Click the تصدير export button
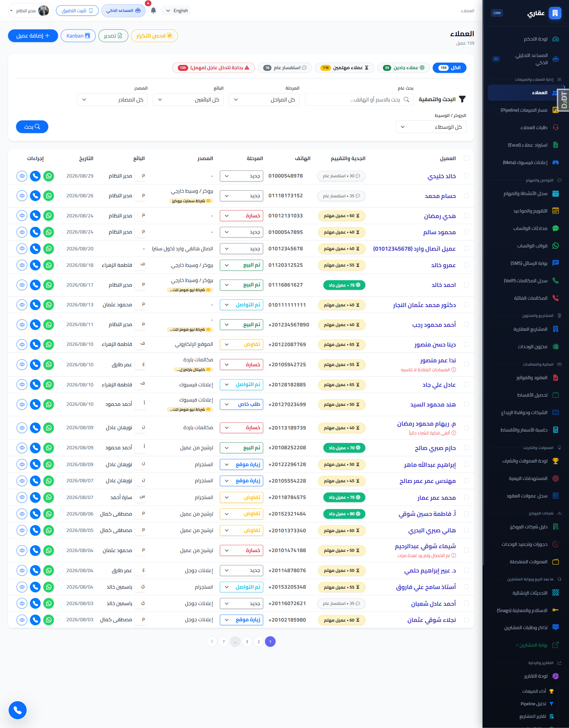Viewport: 569px width, 728px height. (113, 36)
